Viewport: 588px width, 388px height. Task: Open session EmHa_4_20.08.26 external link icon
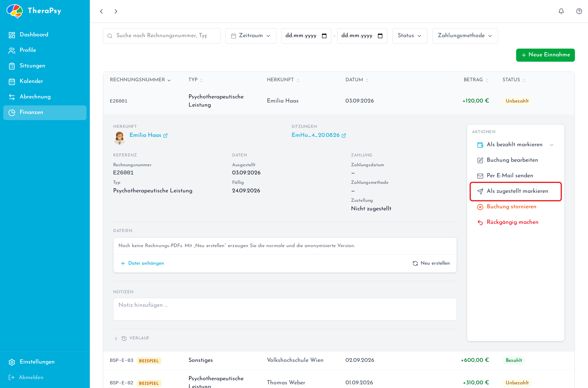[344, 135]
